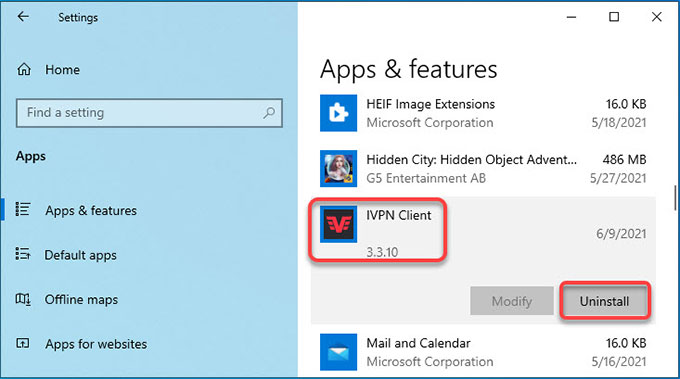Select the IVPN Client name text
Viewport: 680px width, 379px height.
point(399,215)
